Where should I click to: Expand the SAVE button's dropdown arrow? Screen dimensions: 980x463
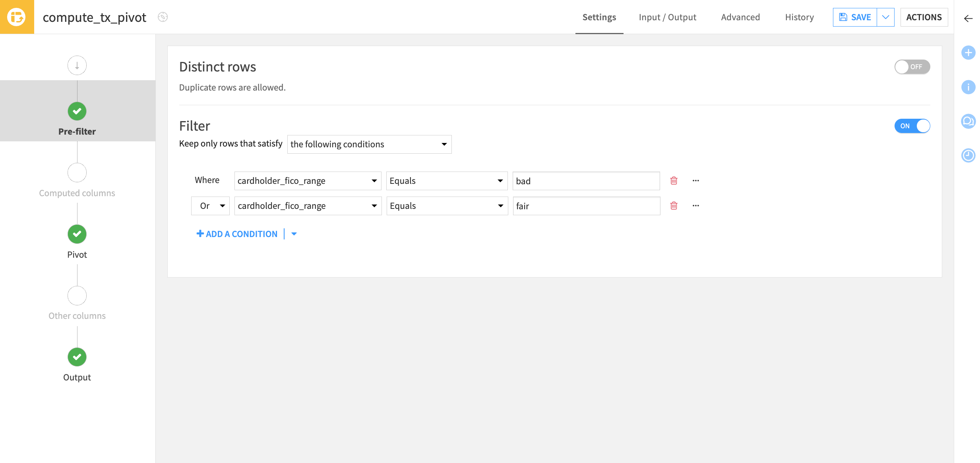tap(885, 17)
